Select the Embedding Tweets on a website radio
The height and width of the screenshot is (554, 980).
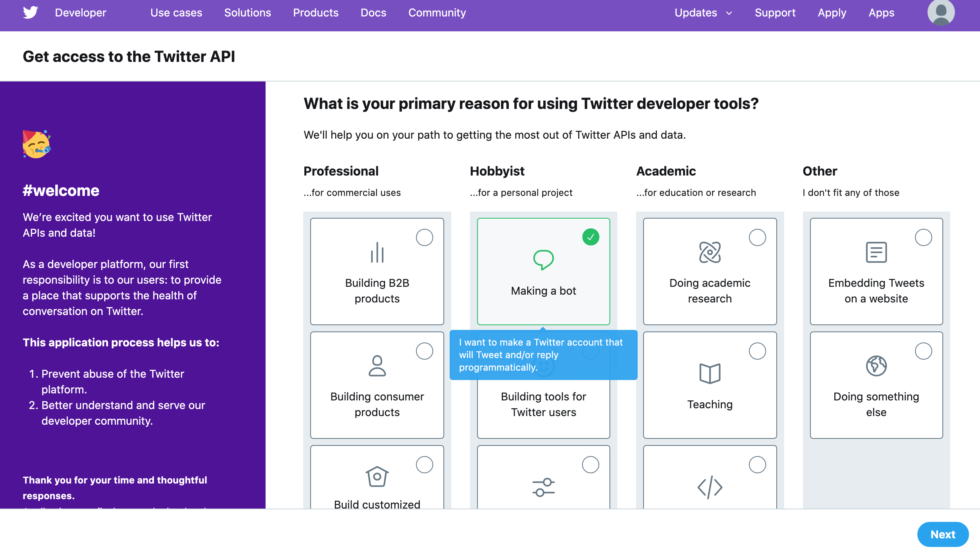923,237
